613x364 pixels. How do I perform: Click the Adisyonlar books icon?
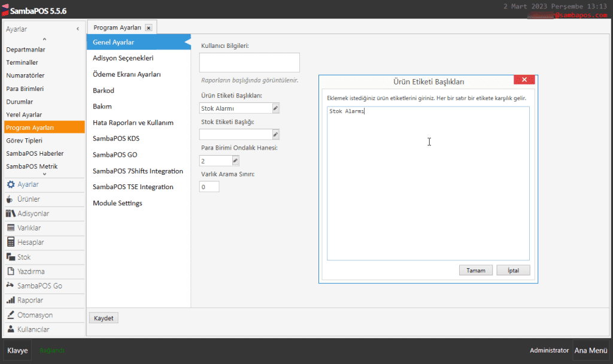[x=11, y=214]
